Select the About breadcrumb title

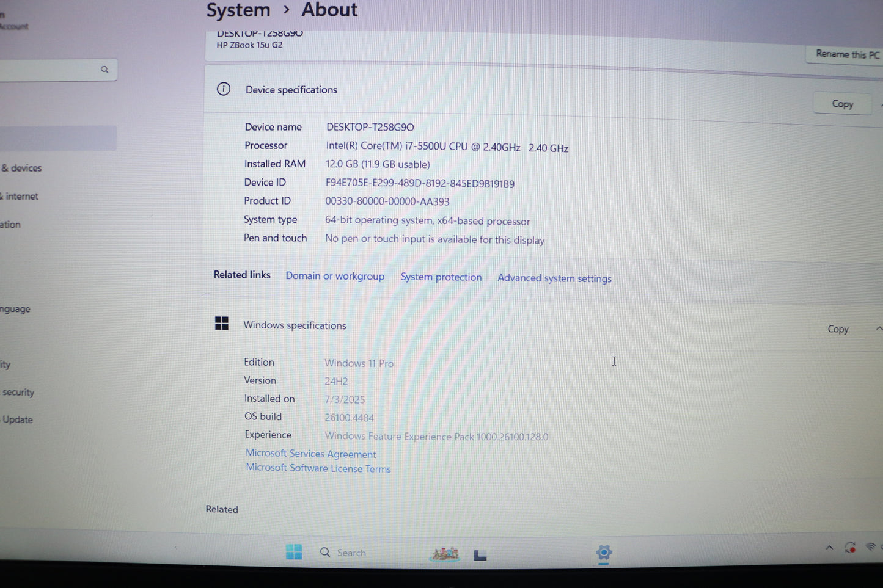[329, 10]
